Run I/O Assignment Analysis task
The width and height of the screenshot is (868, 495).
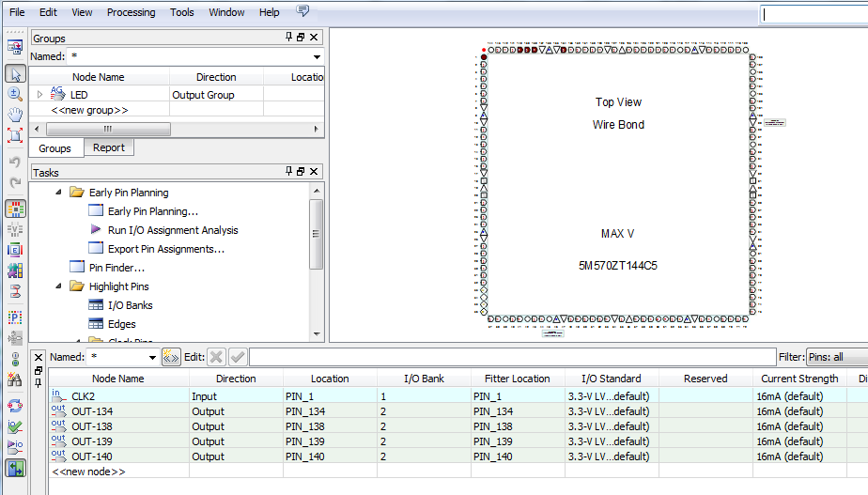point(173,230)
